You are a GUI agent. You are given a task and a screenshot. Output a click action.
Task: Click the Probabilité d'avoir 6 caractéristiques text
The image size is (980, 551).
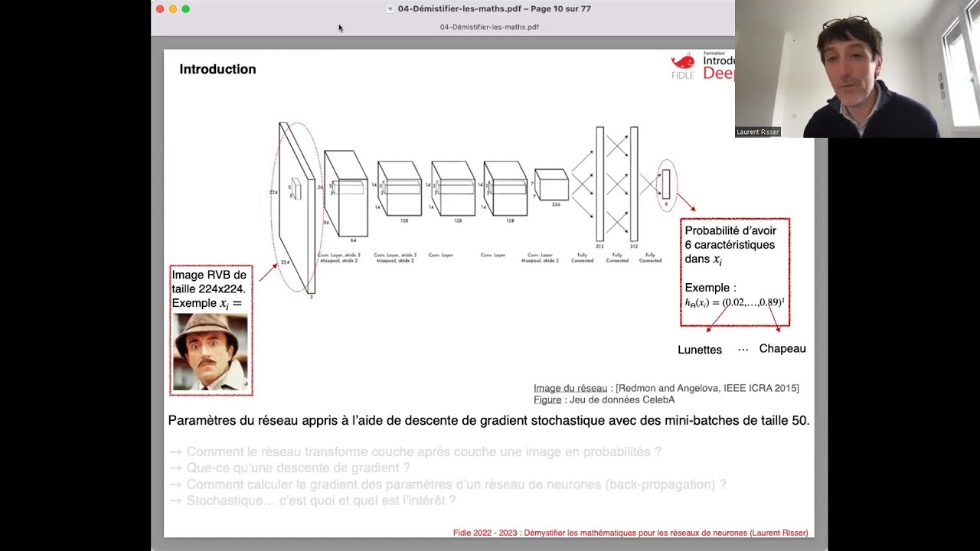pyautogui.click(x=730, y=245)
